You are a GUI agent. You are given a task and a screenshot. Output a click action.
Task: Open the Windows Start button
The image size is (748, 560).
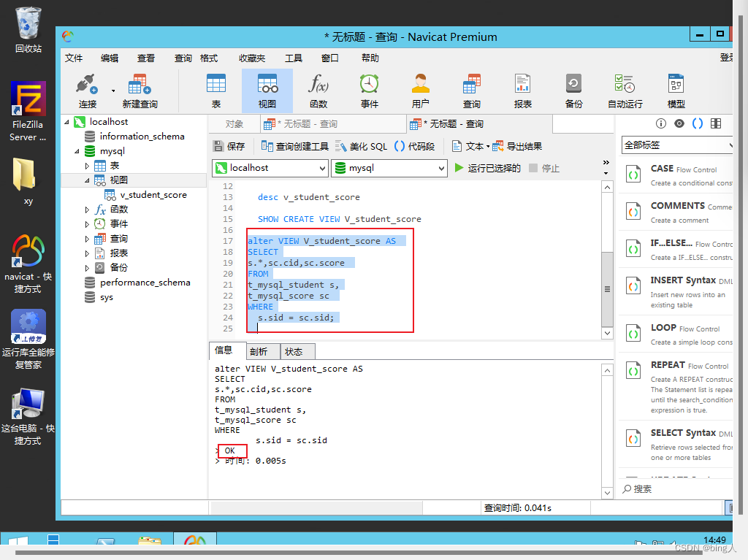(18, 541)
